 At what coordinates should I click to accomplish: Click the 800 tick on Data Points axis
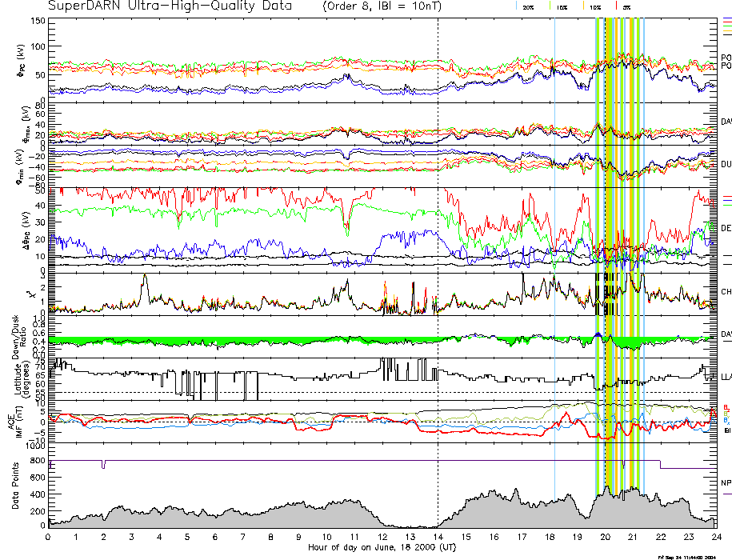[37, 462]
